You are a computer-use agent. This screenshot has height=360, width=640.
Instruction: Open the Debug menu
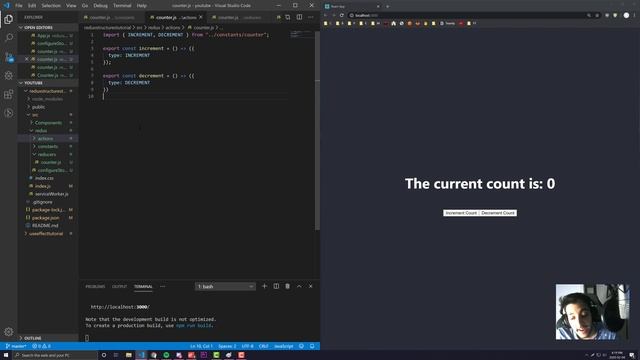tap(101, 6)
